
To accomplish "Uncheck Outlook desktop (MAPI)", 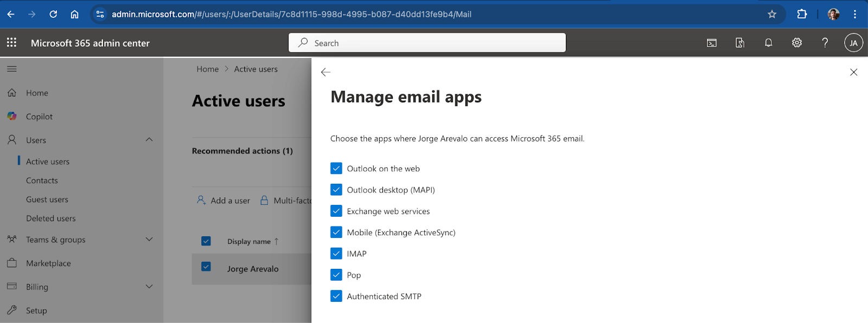I will [336, 190].
